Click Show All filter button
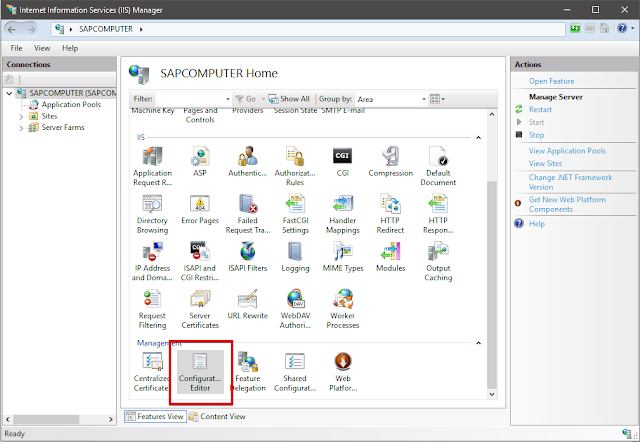The width and height of the screenshot is (640, 442). (289, 99)
